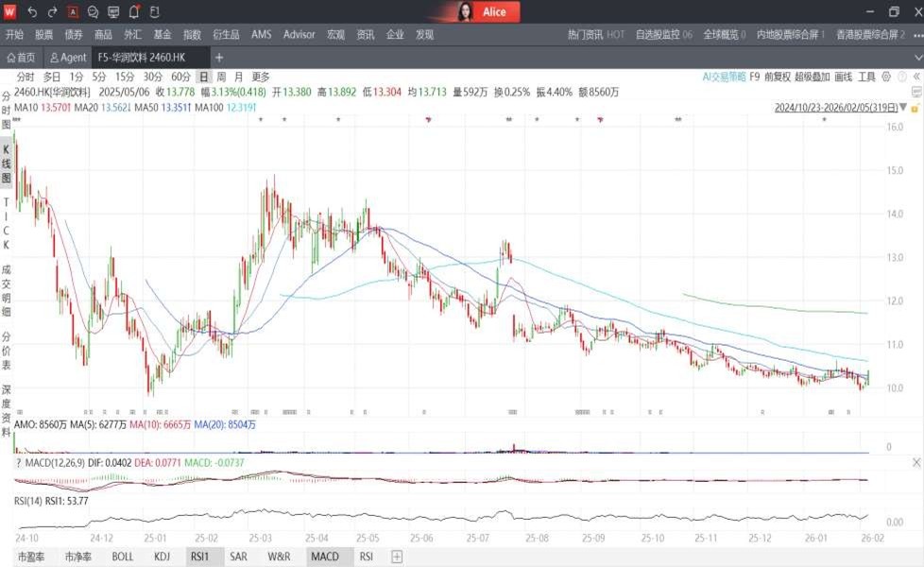Toggle the RSI1 indicator at bottom
924x567 pixels.
[198, 557]
